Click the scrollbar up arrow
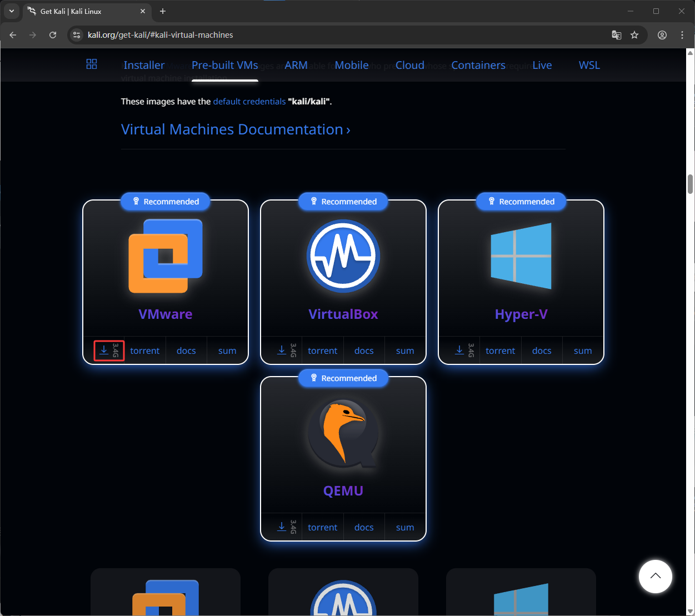 691,53
